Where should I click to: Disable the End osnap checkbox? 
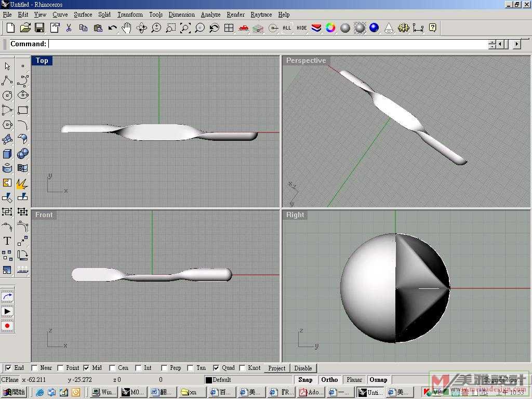point(8,368)
